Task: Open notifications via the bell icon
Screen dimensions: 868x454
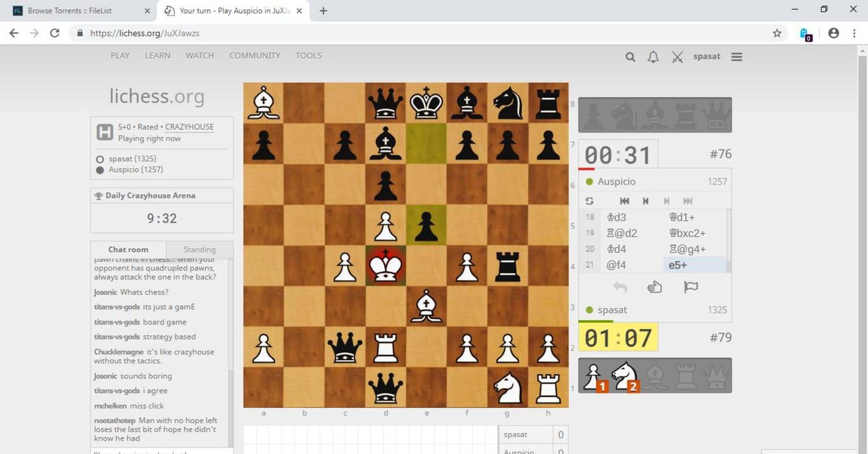Action: pos(653,56)
